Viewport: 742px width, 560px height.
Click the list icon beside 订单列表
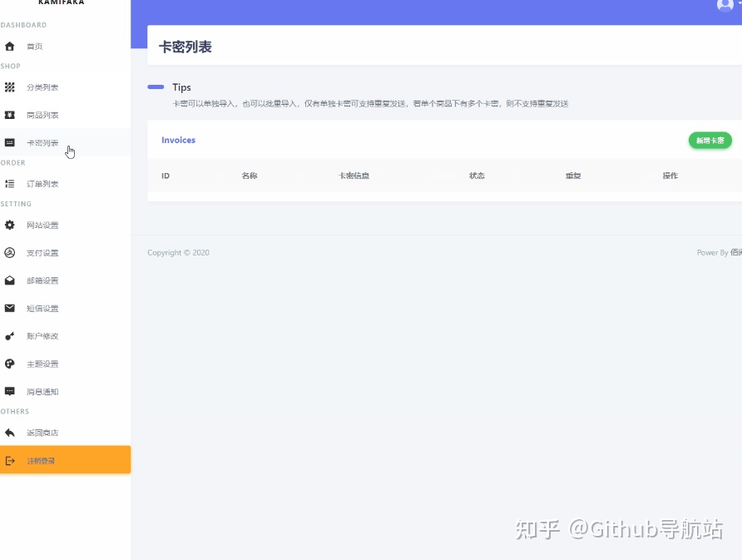click(x=9, y=184)
